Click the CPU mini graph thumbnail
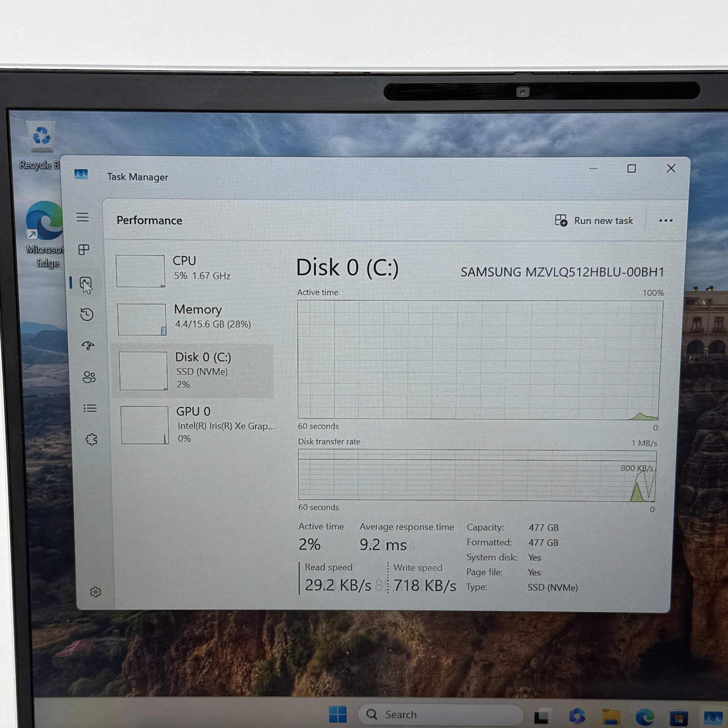The height and width of the screenshot is (728, 728). [x=140, y=271]
